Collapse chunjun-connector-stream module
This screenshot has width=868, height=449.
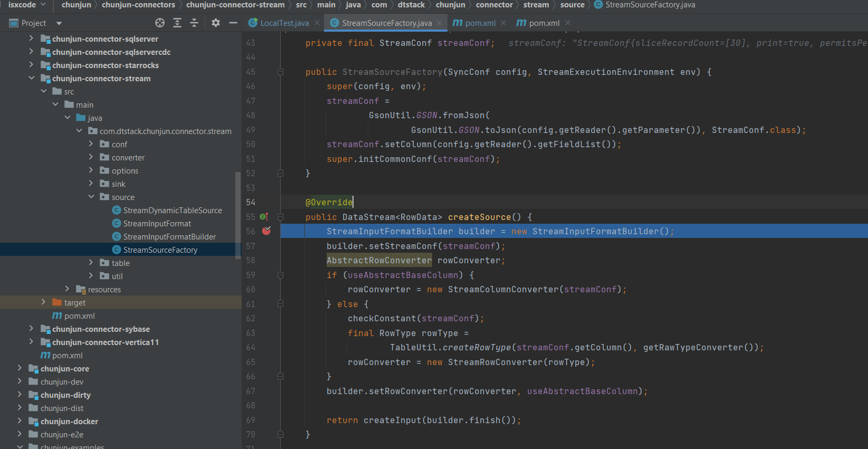pos(31,78)
